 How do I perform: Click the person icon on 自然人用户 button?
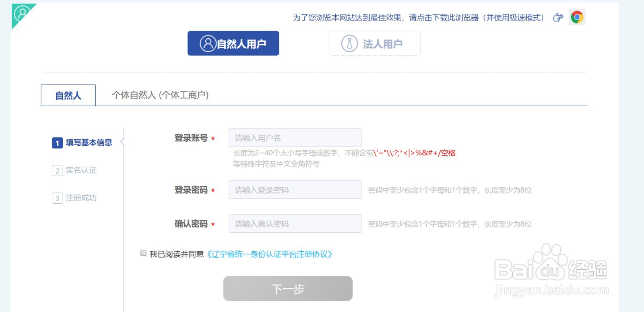pyautogui.click(x=208, y=43)
